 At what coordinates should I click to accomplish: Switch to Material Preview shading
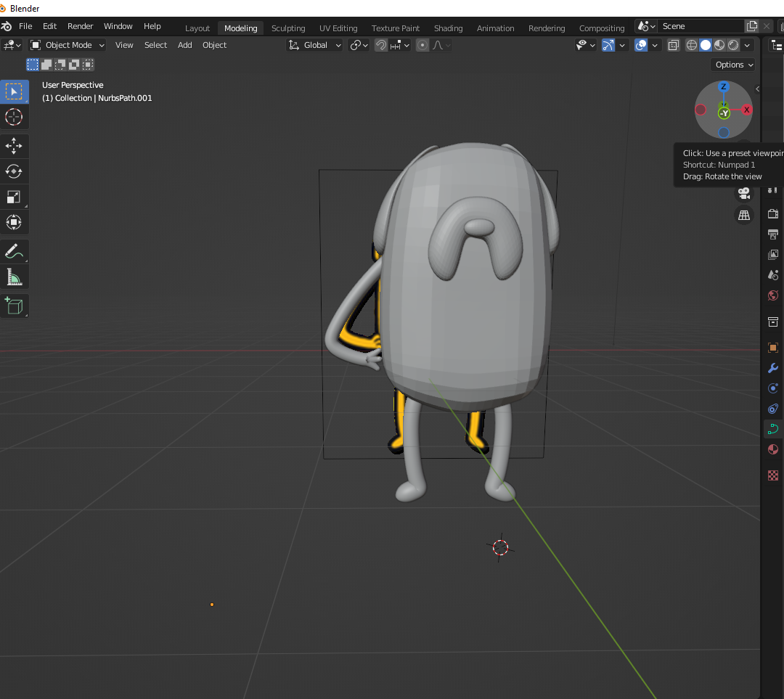(719, 45)
